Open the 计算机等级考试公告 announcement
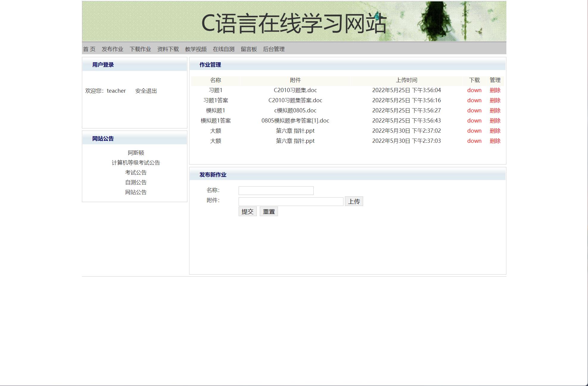The width and height of the screenshot is (588, 386). click(x=136, y=162)
